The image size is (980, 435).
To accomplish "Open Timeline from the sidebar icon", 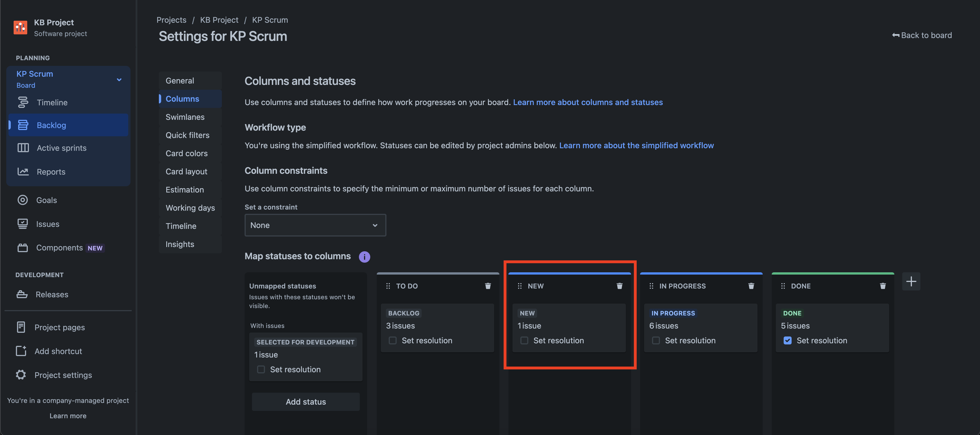I will [23, 103].
